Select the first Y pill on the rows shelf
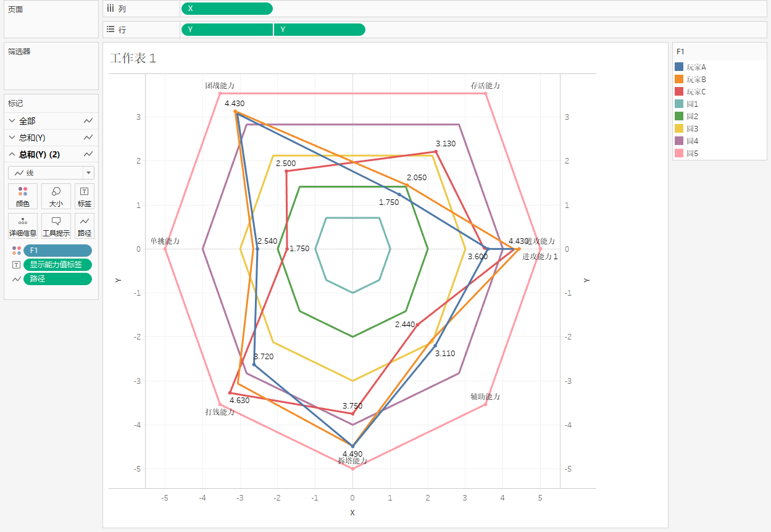 (227, 30)
